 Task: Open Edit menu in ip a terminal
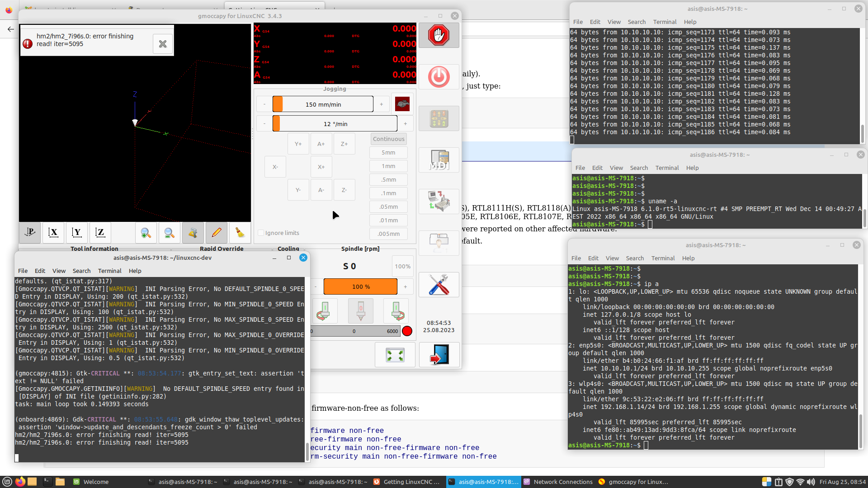click(x=593, y=258)
